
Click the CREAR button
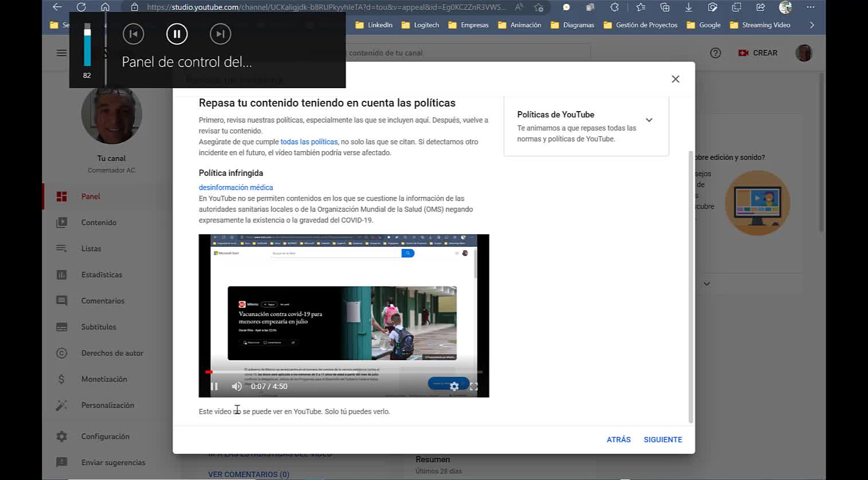758,53
